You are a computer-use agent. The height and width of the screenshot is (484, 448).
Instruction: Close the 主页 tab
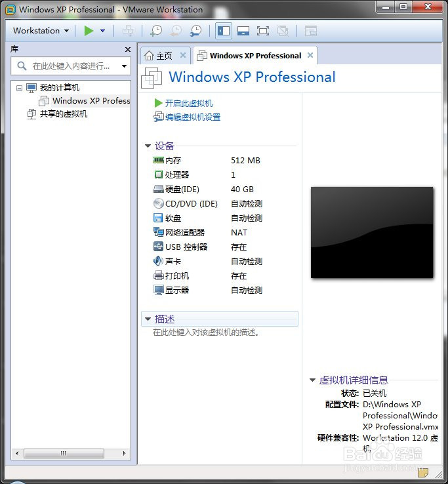tap(183, 55)
